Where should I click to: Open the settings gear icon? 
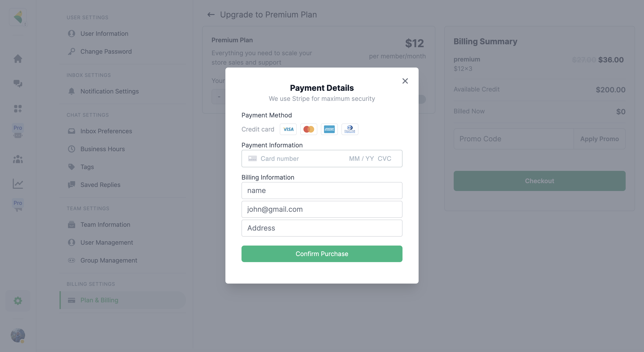coord(18,301)
